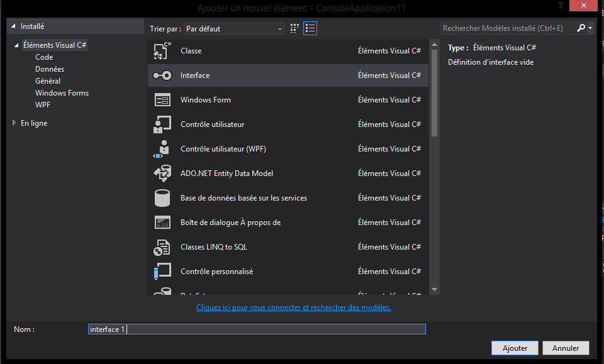Select the Contrôle personnalisé template icon
The width and height of the screenshot is (604, 364).
coord(162,271)
